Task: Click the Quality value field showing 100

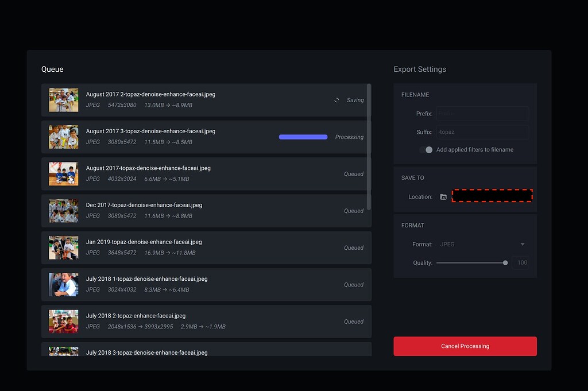Action: tap(520, 263)
